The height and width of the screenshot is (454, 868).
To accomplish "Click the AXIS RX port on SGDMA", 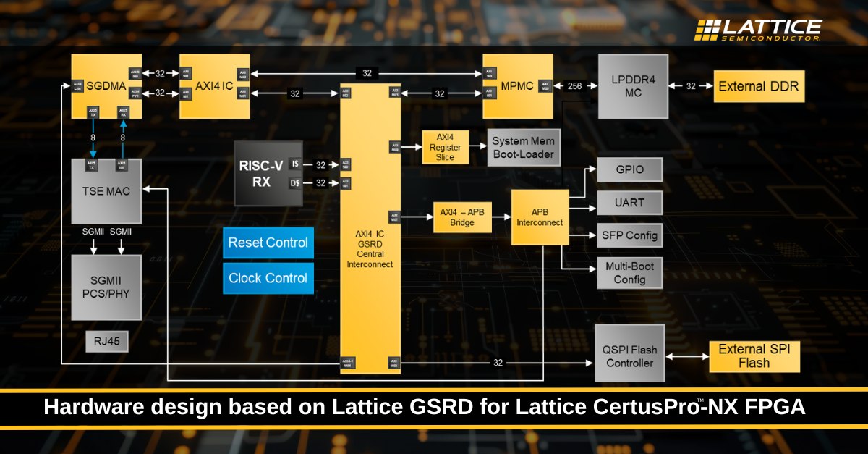I will tap(123, 112).
